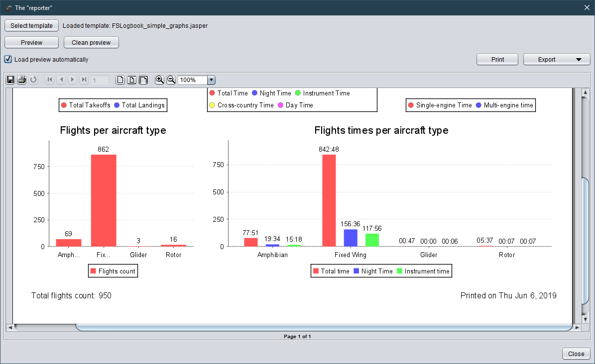
Task: Click the "Fix..." truncated axis label
Action: click(x=103, y=255)
